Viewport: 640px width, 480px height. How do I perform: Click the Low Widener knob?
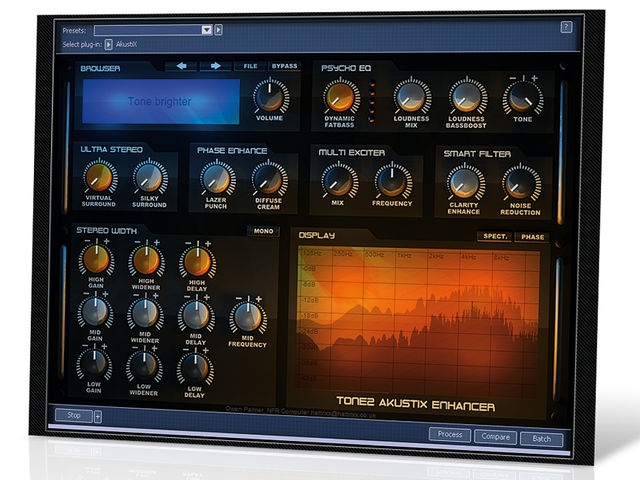144,367
